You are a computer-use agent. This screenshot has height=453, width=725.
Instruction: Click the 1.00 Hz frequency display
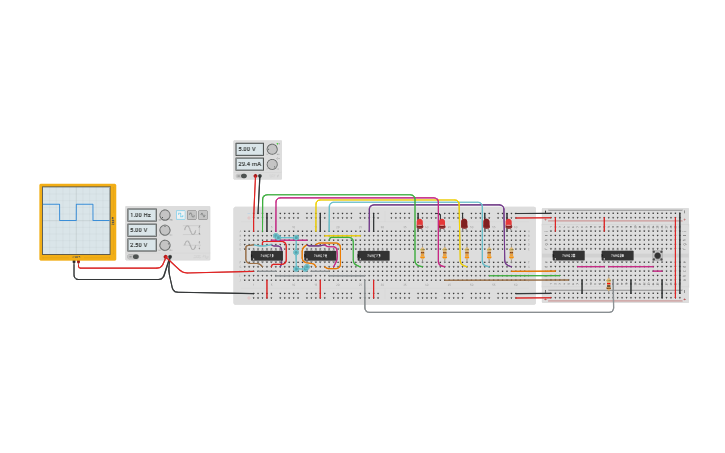click(x=141, y=215)
